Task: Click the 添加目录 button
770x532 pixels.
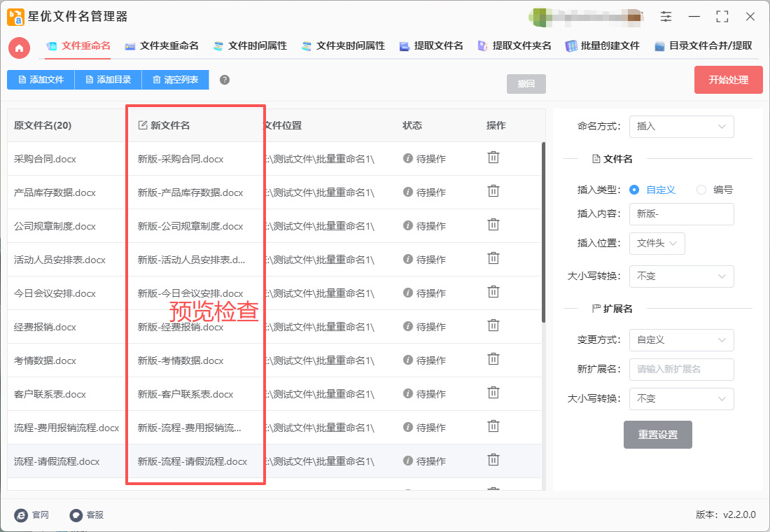Action: click(x=108, y=80)
